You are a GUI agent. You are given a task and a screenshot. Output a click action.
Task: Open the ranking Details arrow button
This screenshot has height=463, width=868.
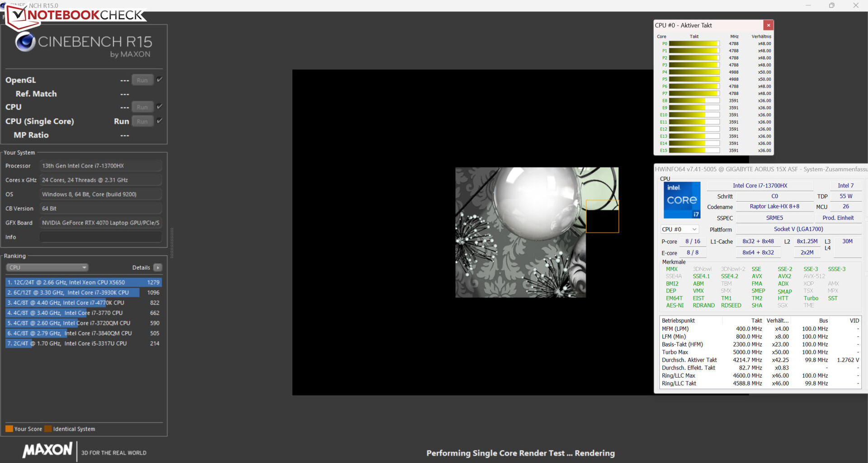click(158, 268)
